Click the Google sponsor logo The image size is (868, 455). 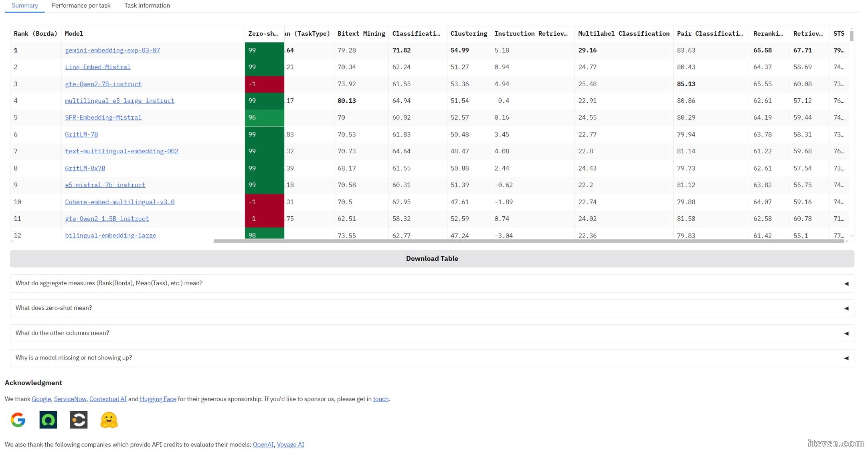pyautogui.click(x=18, y=420)
